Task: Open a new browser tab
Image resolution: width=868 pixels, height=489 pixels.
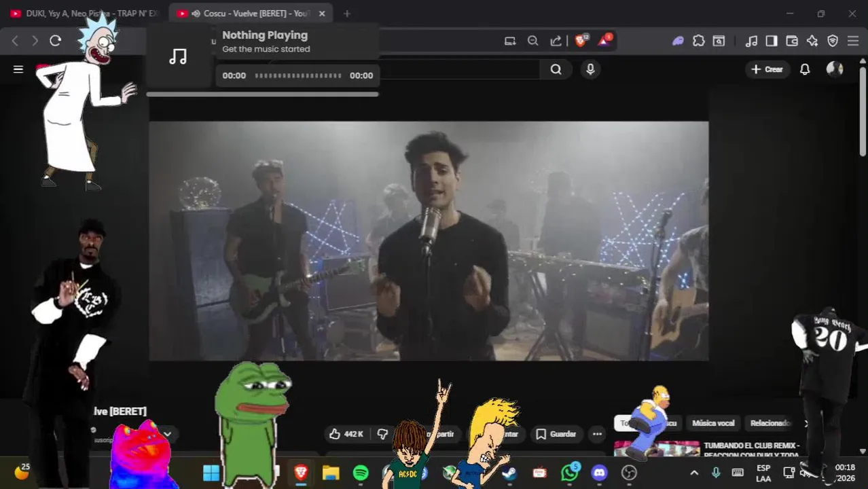Action: [x=347, y=14]
